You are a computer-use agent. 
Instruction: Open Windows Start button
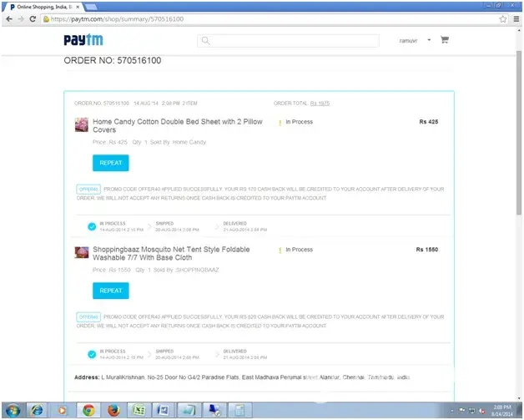pos(13,410)
